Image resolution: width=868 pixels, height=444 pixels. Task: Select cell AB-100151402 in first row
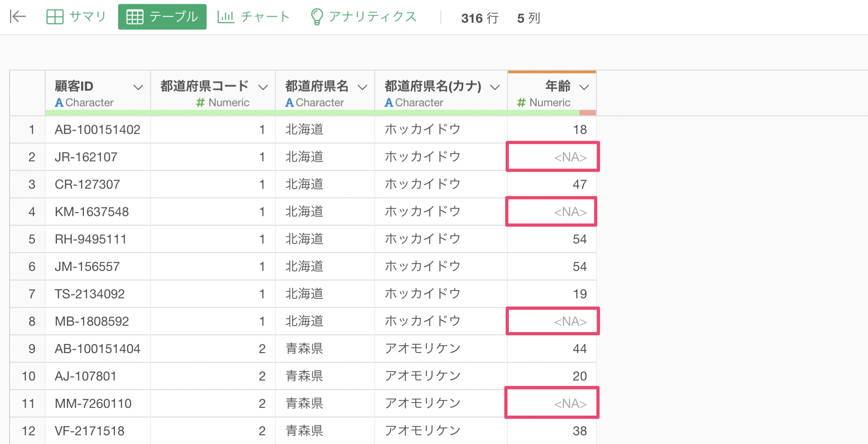97,130
